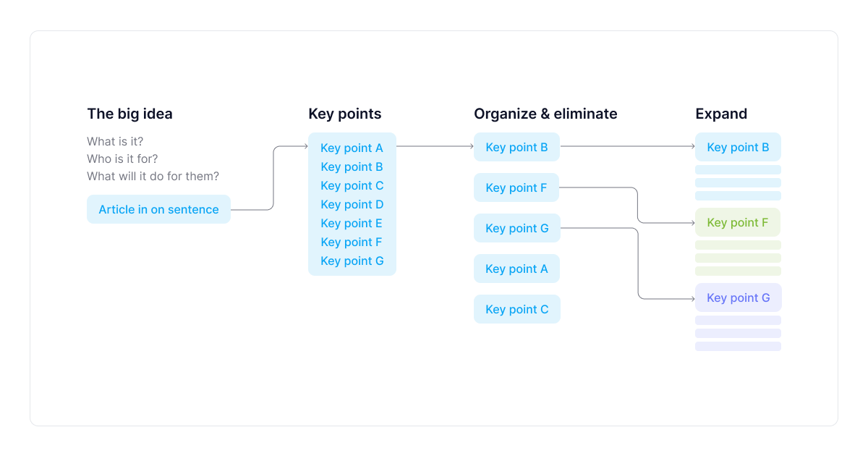Viewport: 868px width, 456px height.
Task: Click the 'What will it do for them?' text
Action: coord(153,176)
